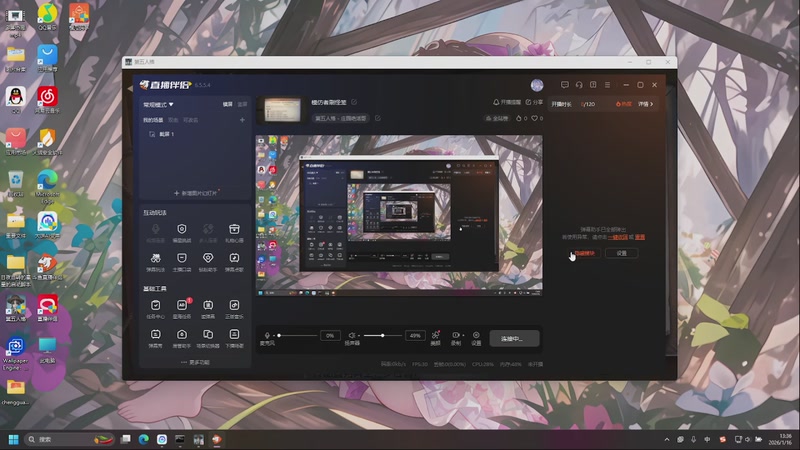Switch to the 我的场景 tab
Image resolution: width=800 pixels, height=450 pixels.
153,120
